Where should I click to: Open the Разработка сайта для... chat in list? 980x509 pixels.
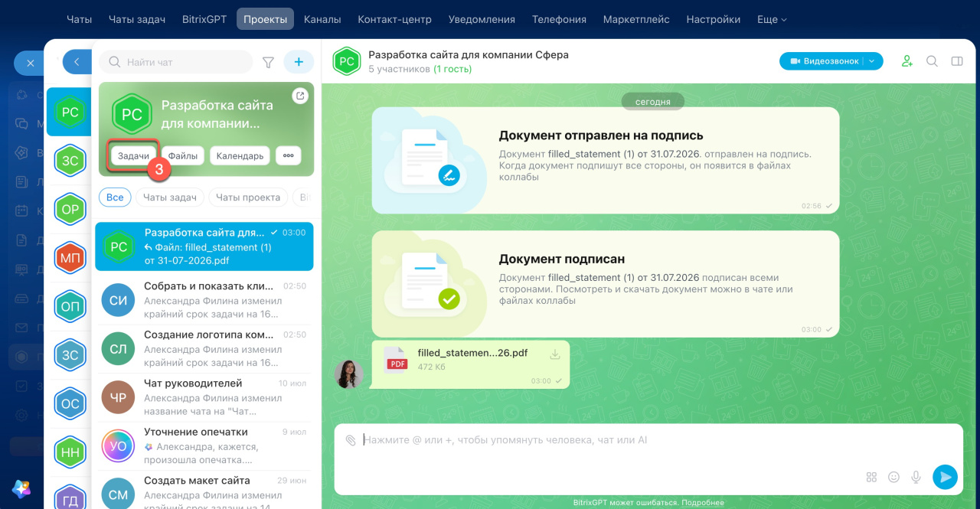pos(204,246)
